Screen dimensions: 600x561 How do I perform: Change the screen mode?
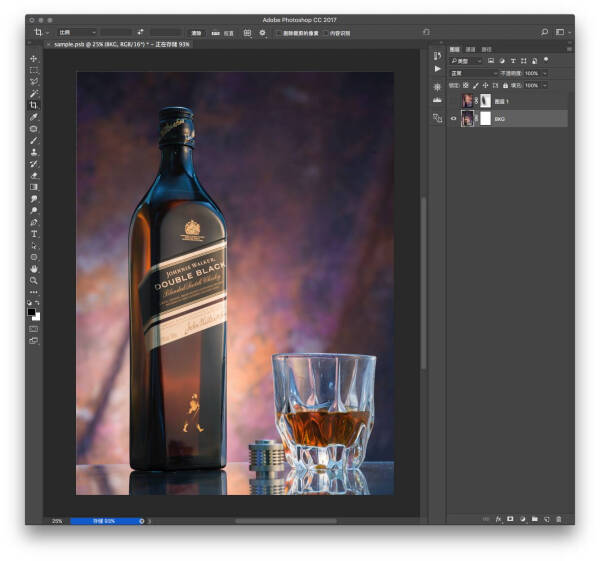tap(34, 341)
